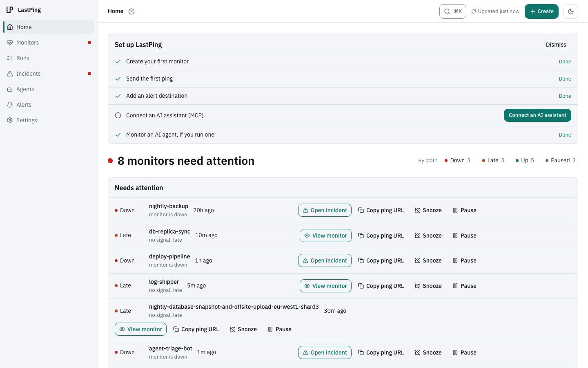Open Settings in sidebar
The height and width of the screenshot is (368, 588).
point(49,120)
